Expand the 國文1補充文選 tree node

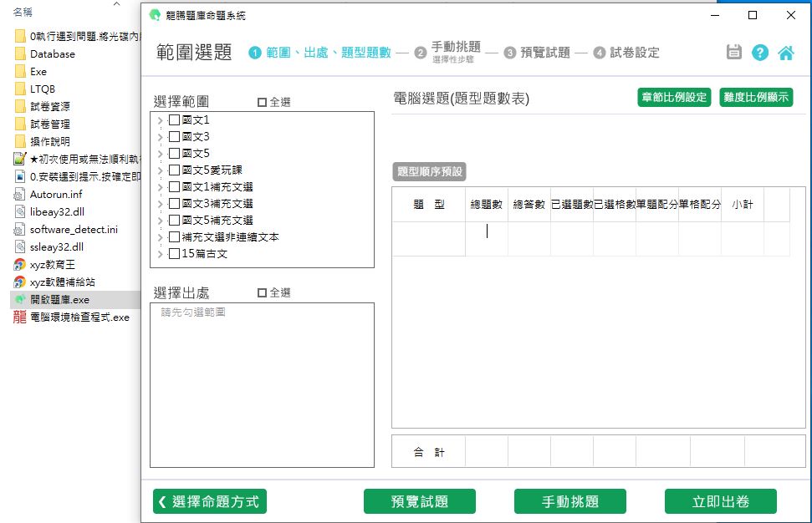coord(160,187)
